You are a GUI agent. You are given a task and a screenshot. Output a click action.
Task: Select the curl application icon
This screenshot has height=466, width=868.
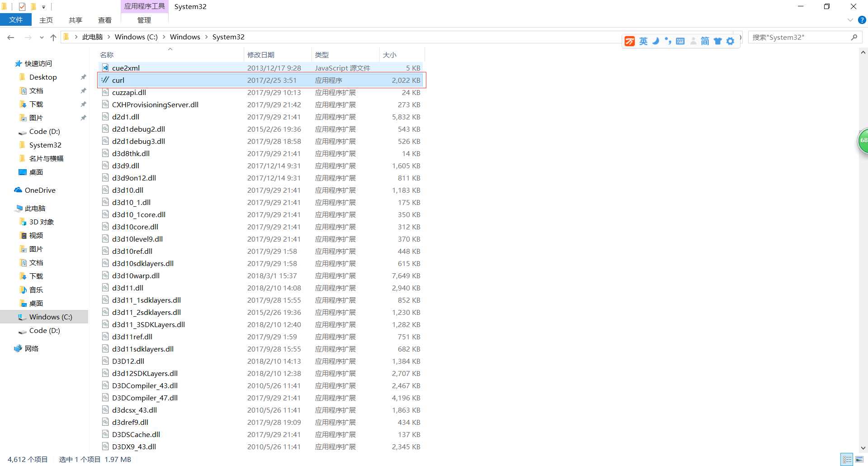[105, 80]
